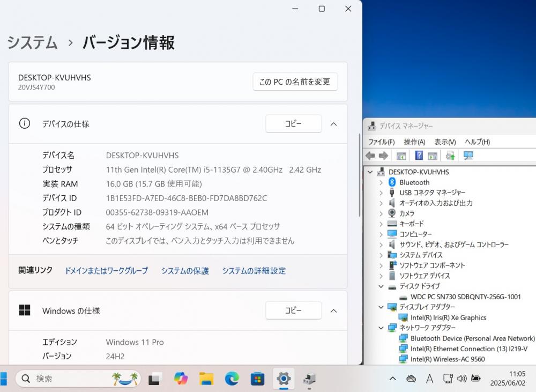Launch Copilot from the taskbar
The width and height of the screenshot is (536, 392).
pos(181,379)
